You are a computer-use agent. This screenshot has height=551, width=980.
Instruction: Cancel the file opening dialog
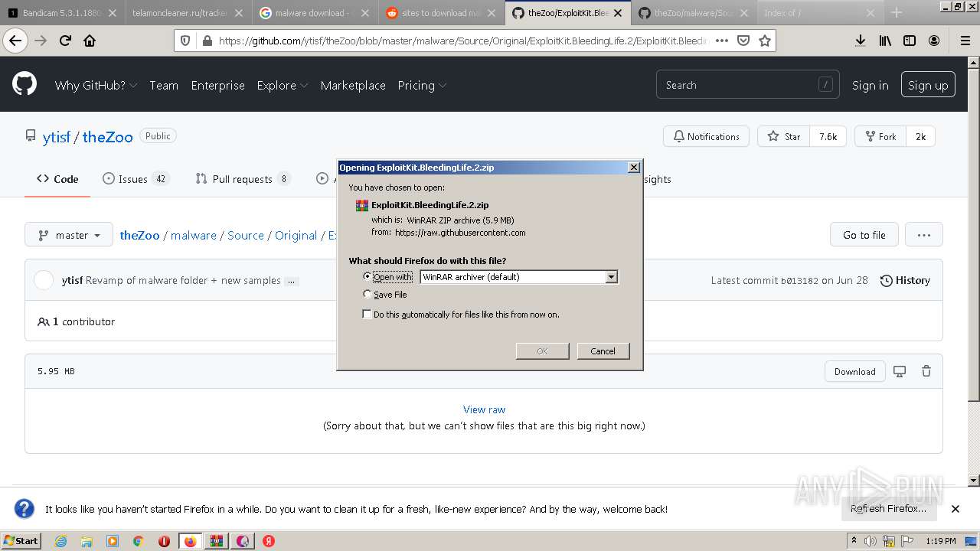click(603, 351)
